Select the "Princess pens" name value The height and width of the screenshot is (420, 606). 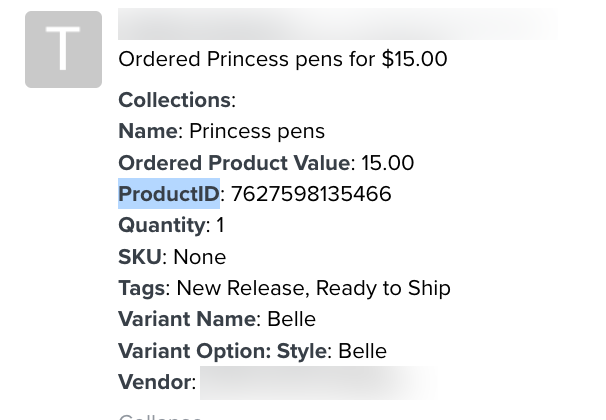[x=257, y=131]
